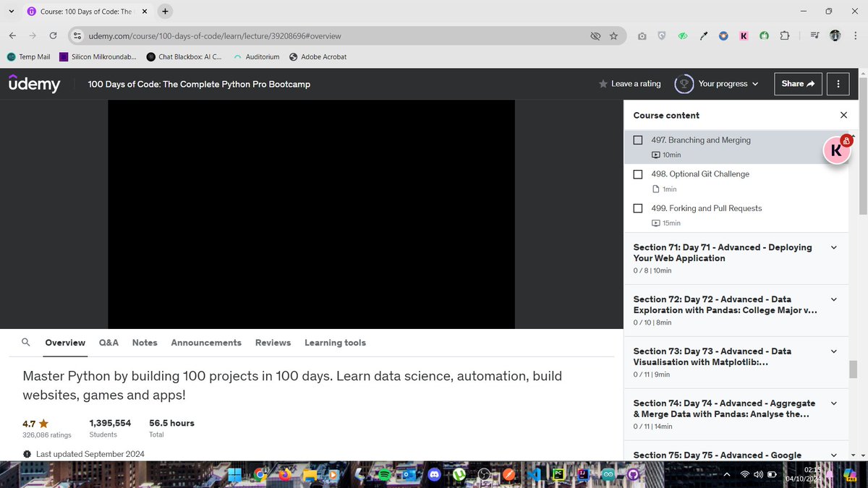Image resolution: width=868 pixels, height=488 pixels.
Task: Click the Share button
Action: point(798,84)
